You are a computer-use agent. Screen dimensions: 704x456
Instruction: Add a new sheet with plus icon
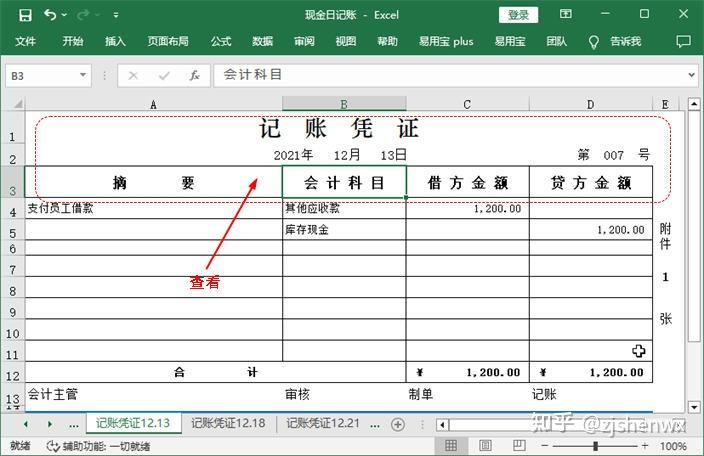pyautogui.click(x=397, y=424)
